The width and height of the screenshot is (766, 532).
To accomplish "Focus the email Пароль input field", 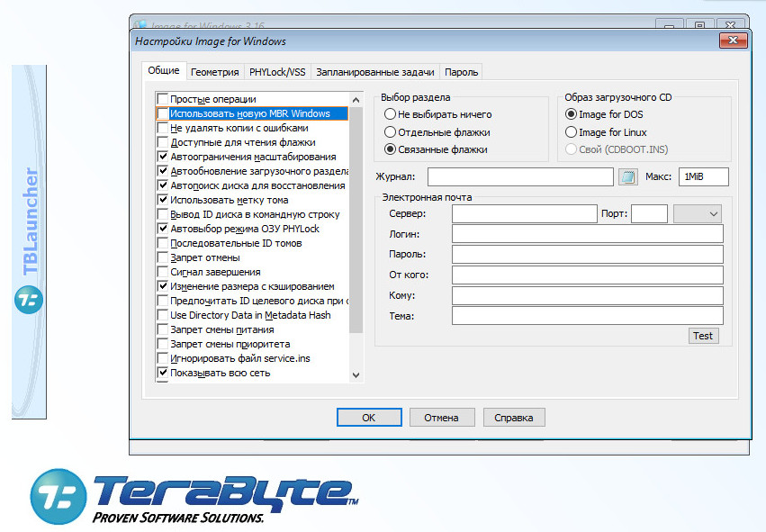I will click(x=587, y=255).
